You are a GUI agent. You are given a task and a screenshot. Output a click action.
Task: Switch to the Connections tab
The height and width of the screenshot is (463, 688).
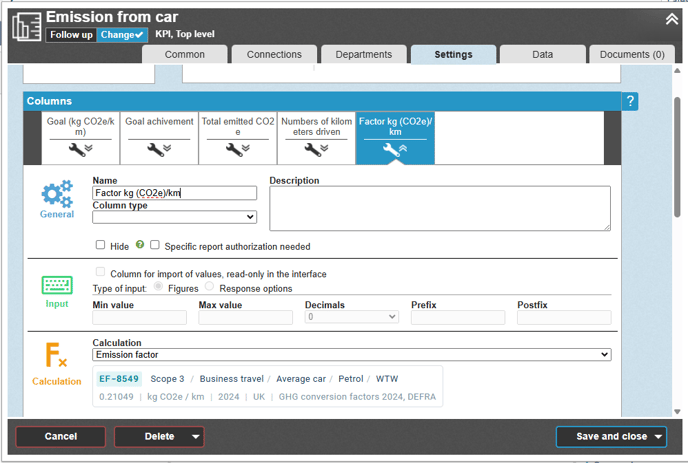(274, 55)
